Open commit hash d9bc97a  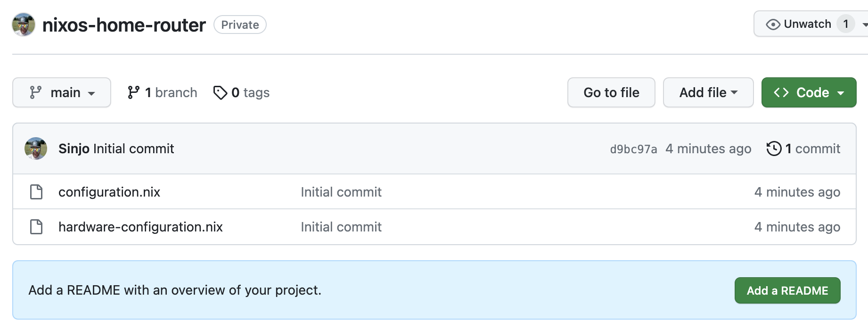tap(633, 149)
